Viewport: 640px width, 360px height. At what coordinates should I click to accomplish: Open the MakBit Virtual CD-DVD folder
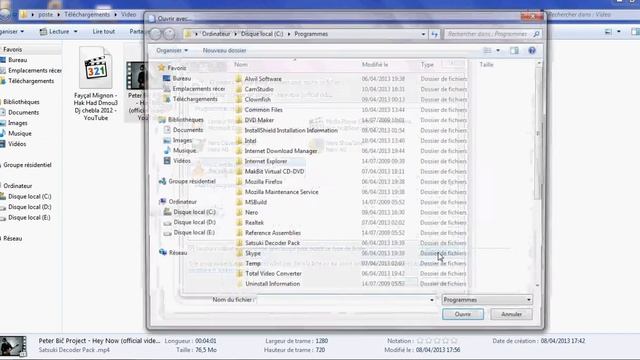click(x=274, y=171)
